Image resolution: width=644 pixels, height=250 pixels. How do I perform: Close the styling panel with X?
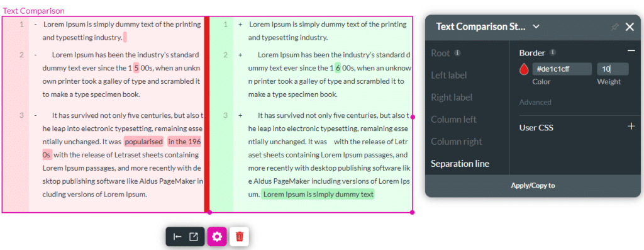(x=630, y=27)
